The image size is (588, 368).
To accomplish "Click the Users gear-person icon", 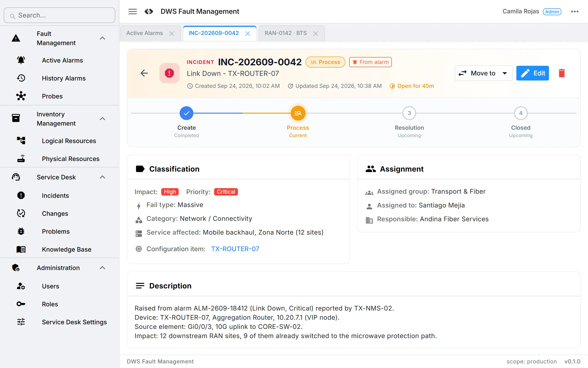I will coord(21,286).
